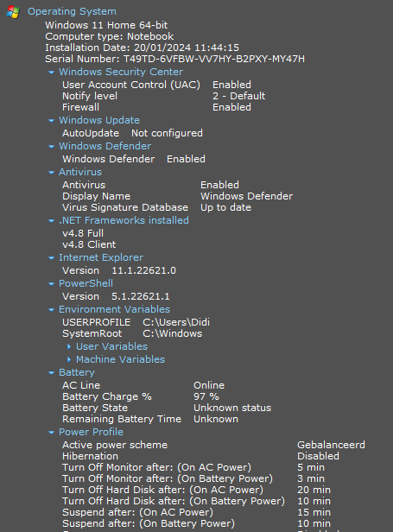Collapse the Battery section
393x532 pixels.
pyautogui.click(x=51, y=373)
